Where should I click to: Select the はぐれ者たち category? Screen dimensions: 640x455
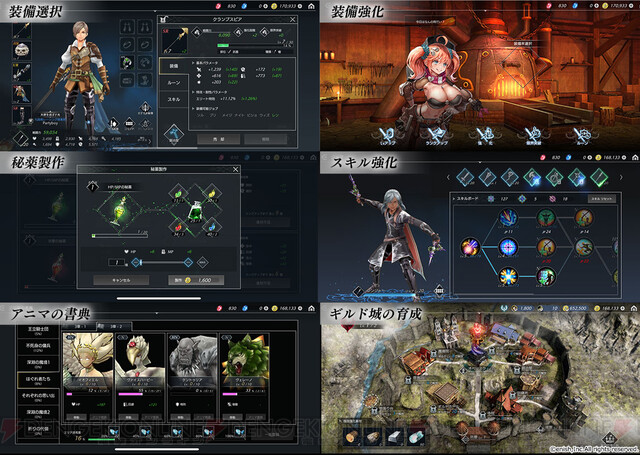click(38, 380)
